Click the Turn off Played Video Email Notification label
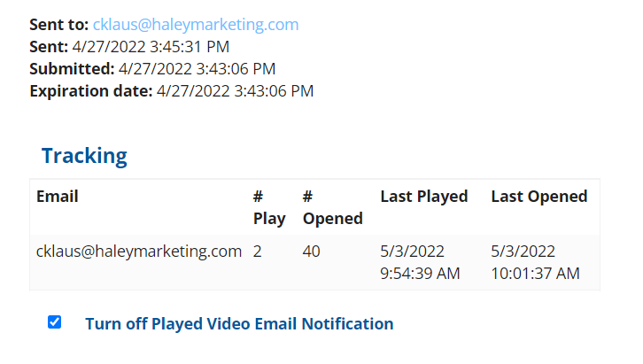Screen dimensions: 643x364 (x=239, y=323)
